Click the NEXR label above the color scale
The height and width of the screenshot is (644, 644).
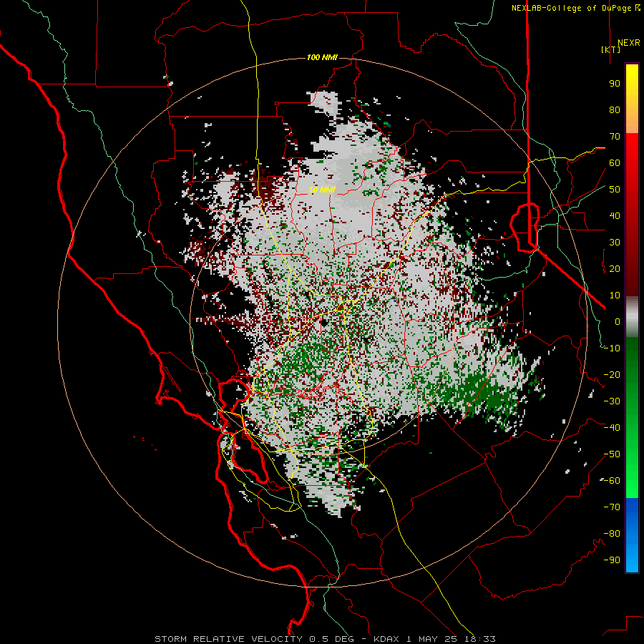[628, 43]
